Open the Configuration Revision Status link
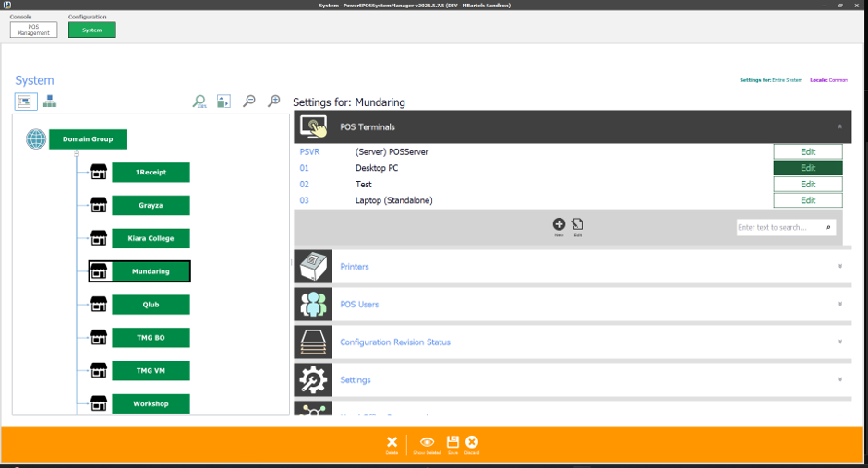 (395, 342)
